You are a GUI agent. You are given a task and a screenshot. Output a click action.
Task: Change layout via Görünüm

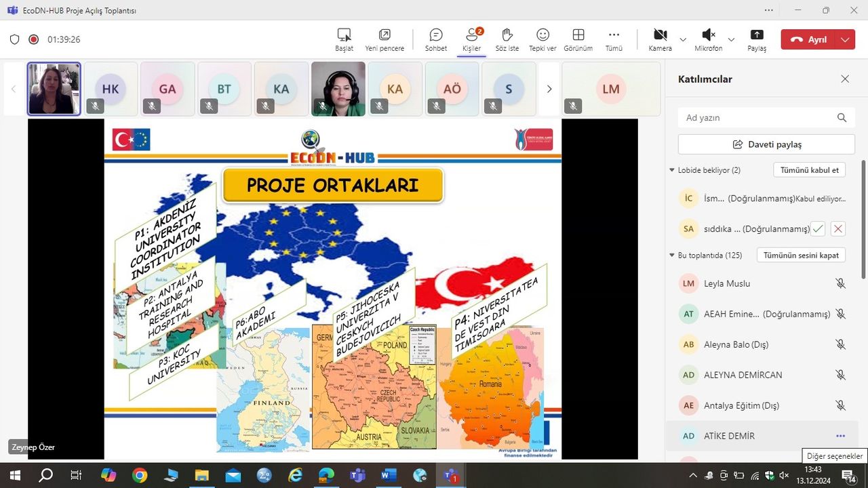click(578, 39)
